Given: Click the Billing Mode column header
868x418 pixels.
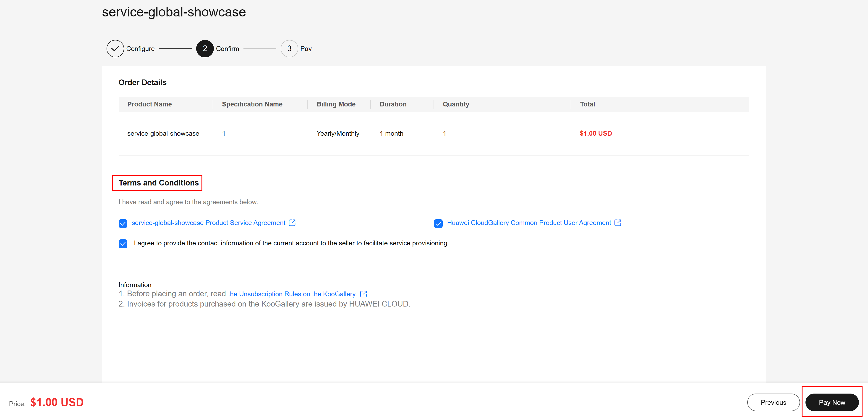Looking at the screenshot, I should 336,104.
